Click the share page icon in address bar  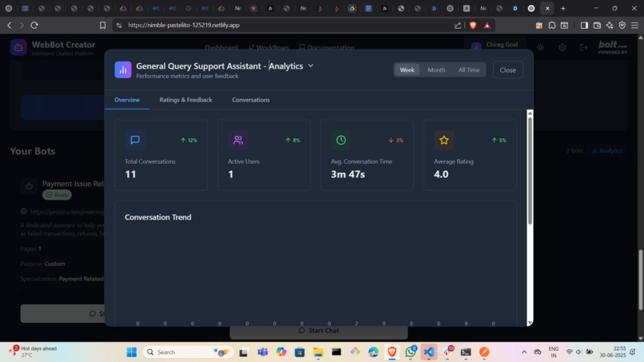458,26
